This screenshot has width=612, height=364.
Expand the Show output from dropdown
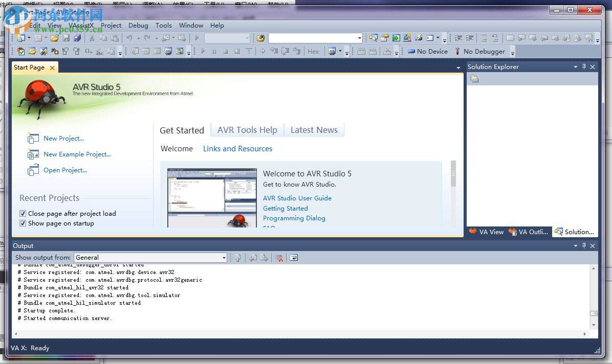pos(224,258)
